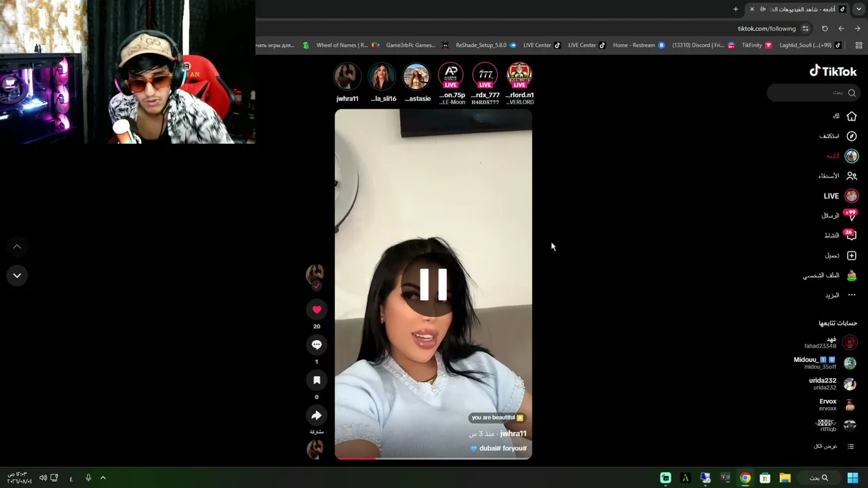Open the astasie story circle
This screenshot has width=868, height=488.
click(x=416, y=77)
